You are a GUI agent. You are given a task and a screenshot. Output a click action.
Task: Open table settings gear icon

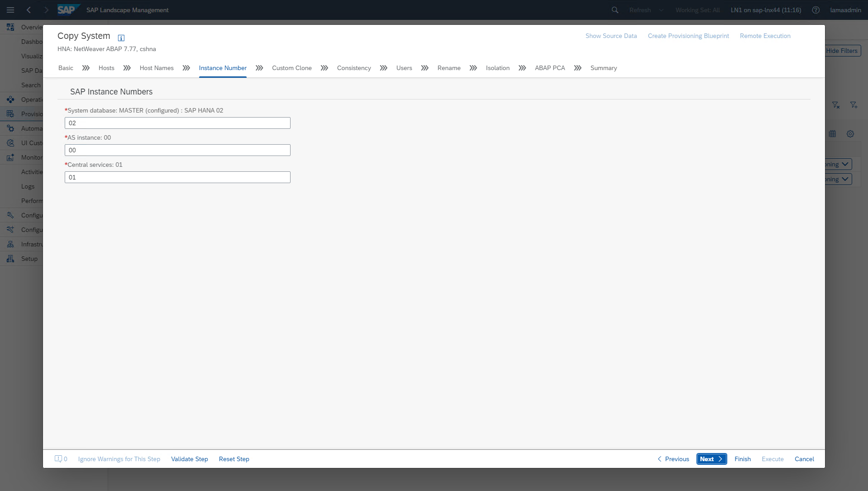850,134
